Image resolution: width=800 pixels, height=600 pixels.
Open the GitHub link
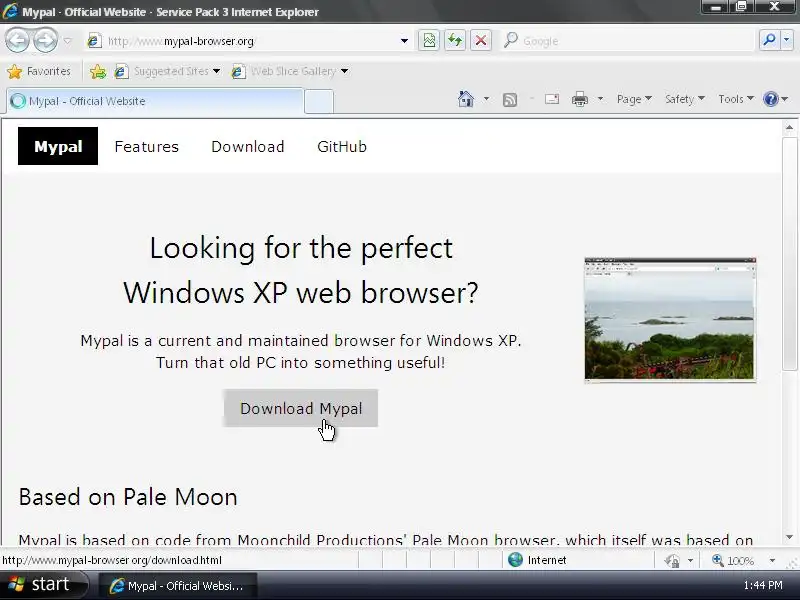(x=342, y=147)
